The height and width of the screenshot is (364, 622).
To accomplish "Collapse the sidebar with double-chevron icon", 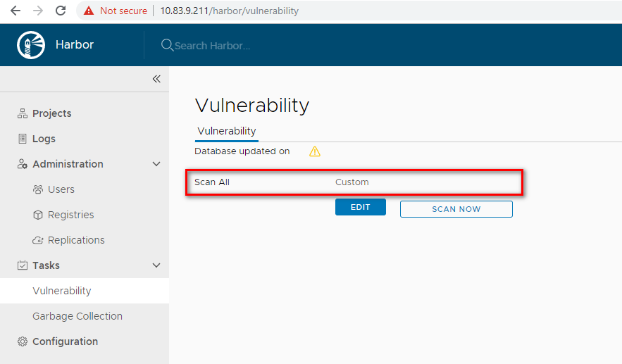I will point(156,79).
